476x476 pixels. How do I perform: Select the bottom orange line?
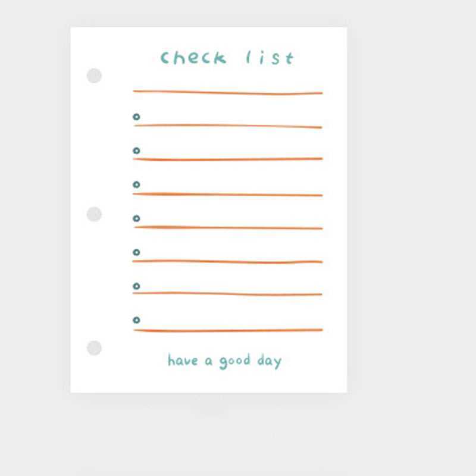[x=227, y=330]
